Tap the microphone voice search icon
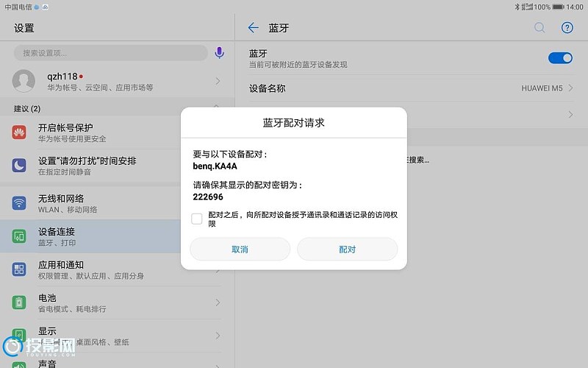This screenshot has height=368, width=588. pos(219,53)
